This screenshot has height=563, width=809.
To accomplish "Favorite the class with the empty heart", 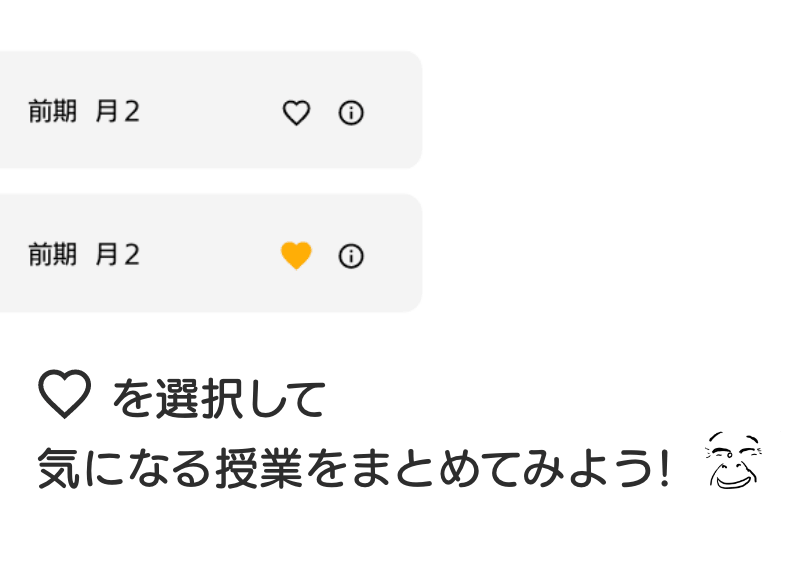I will pyautogui.click(x=296, y=113).
